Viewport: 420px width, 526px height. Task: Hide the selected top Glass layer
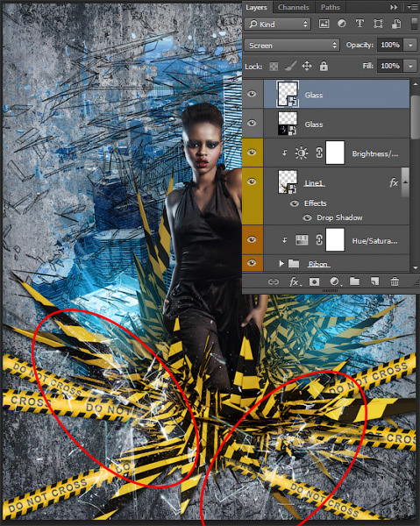pos(252,94)
